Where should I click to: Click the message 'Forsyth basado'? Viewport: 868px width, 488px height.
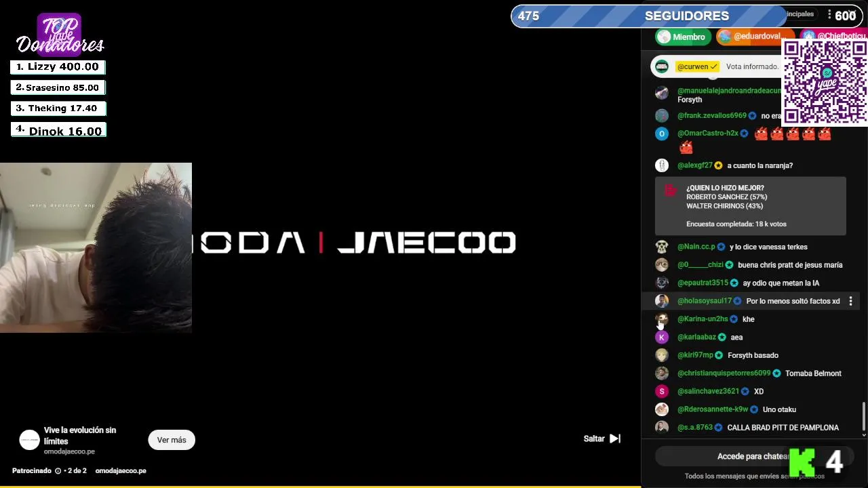[753, 355]
